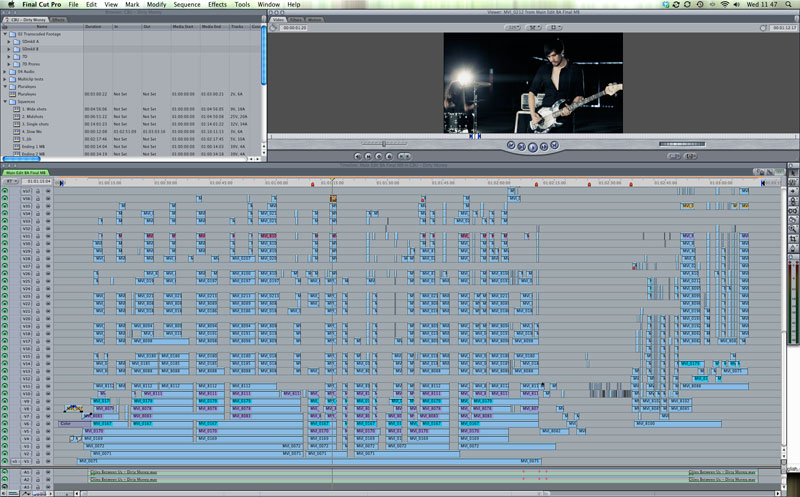Select the '1. Wide shots' sequence
Screen dimensions: 800x497
pos(34,109)
